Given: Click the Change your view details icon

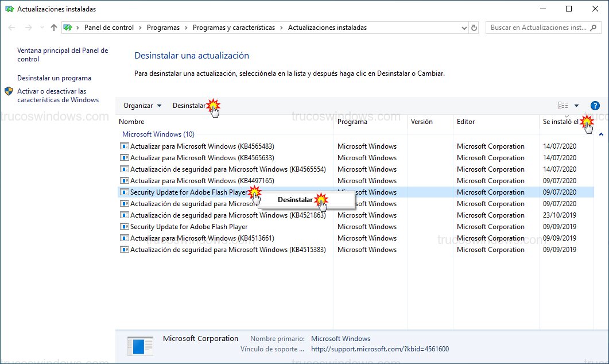Looking at the screenshot, I should tap(564, 105).
